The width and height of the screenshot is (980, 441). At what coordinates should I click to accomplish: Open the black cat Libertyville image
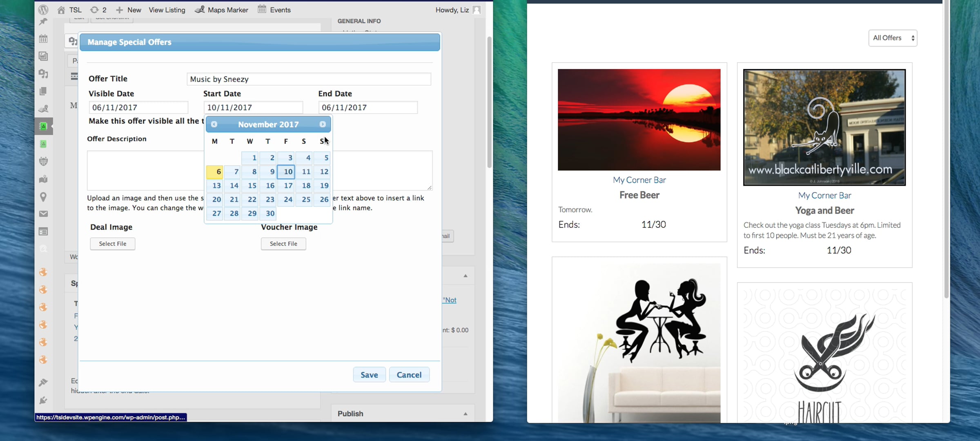[x=824, y=128]
